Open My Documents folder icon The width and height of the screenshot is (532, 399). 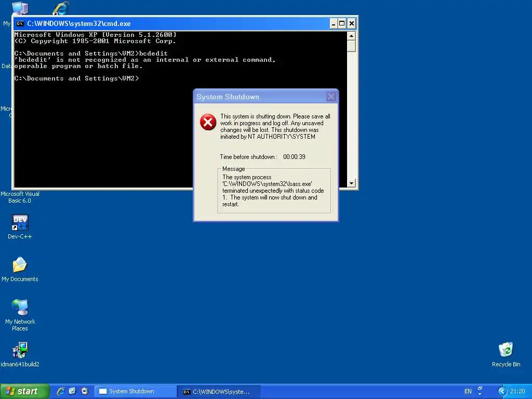click(x=20, y=264)
